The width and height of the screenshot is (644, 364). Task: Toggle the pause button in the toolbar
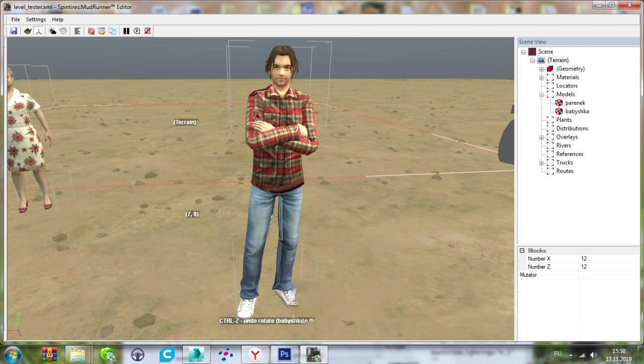coord(126,31)
